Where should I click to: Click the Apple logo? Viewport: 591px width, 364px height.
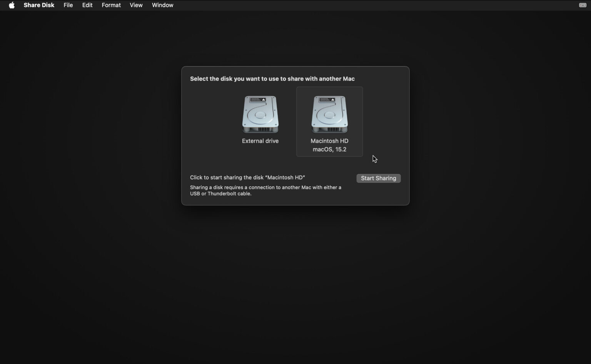coord(12,5)
